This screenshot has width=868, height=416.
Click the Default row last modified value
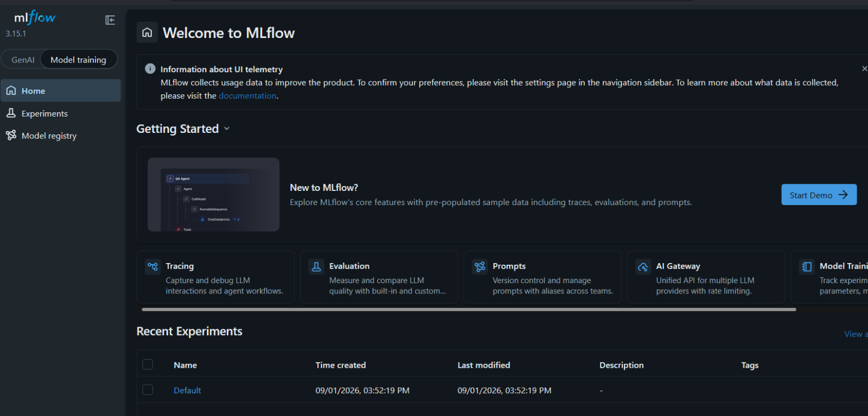tap(505, 391)
